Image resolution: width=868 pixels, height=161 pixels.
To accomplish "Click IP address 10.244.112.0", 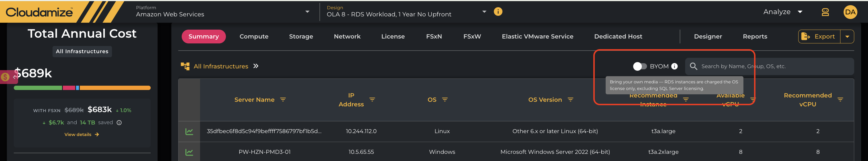I will click(x=361, y=131).
